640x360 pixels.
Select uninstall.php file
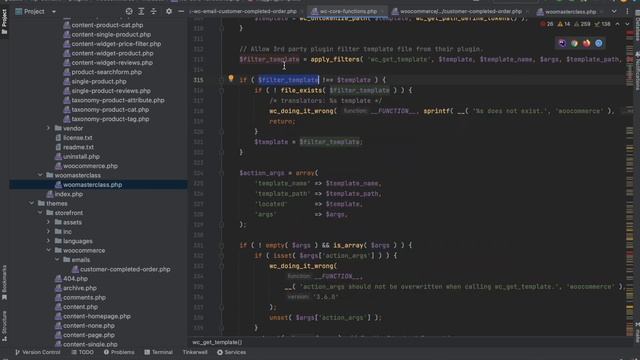tap(81, 157)
